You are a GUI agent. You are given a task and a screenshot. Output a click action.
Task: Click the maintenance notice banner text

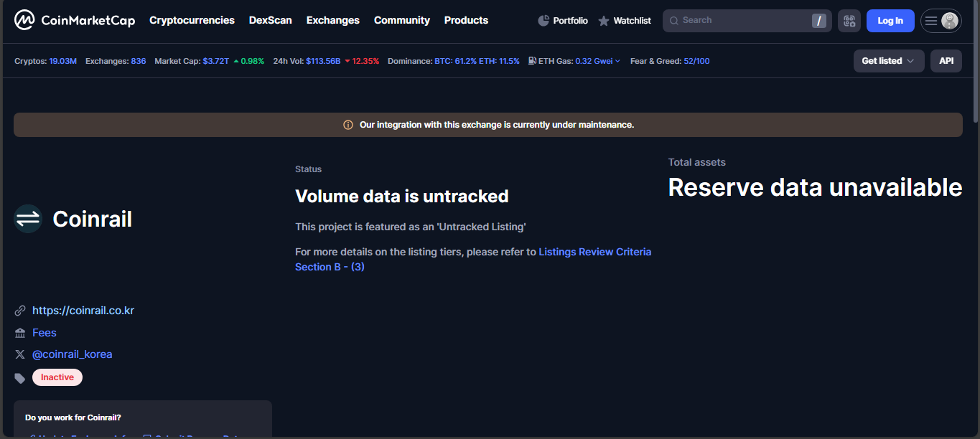pos(497,125)
